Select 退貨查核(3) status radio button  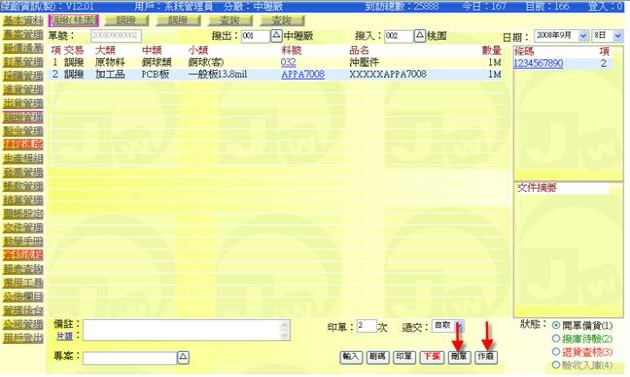point(556,352)
